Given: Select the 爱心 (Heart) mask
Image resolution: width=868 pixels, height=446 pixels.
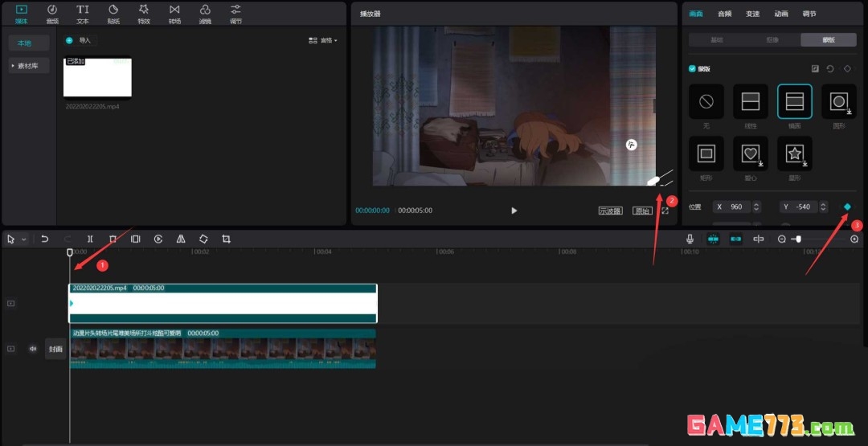Looking at the screenshot, I should coord(751,153).
